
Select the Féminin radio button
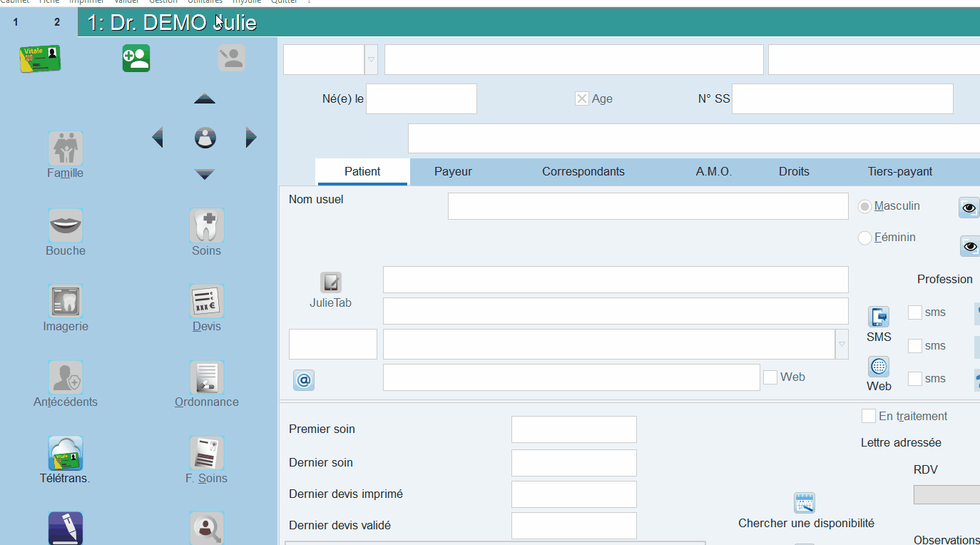point(864,238)
